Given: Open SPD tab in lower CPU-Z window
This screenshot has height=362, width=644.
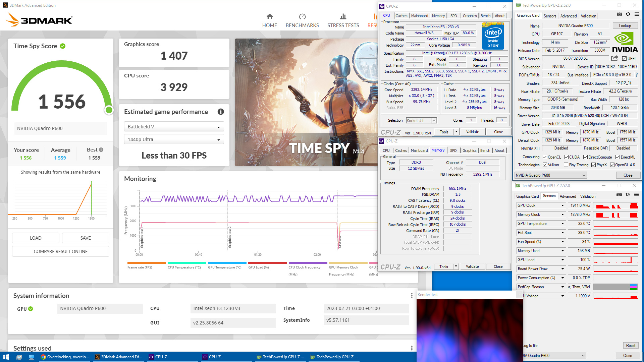Looking at the screenshot, I should [x=453, y=150].
